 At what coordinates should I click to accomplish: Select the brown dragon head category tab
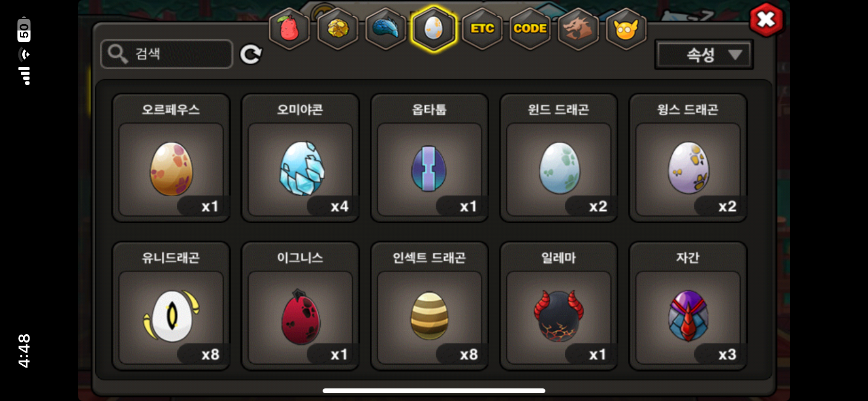click(x=578, y=29)
